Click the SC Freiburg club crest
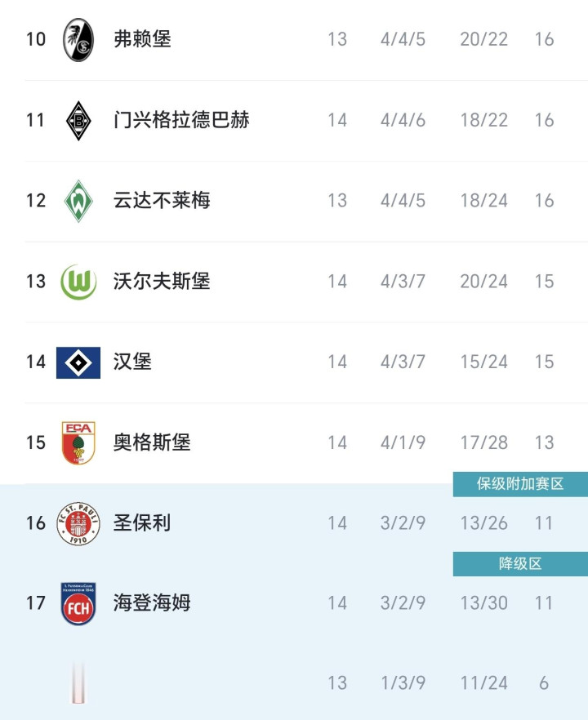Viewport: 588px width, 720px height. click(78, 39)
